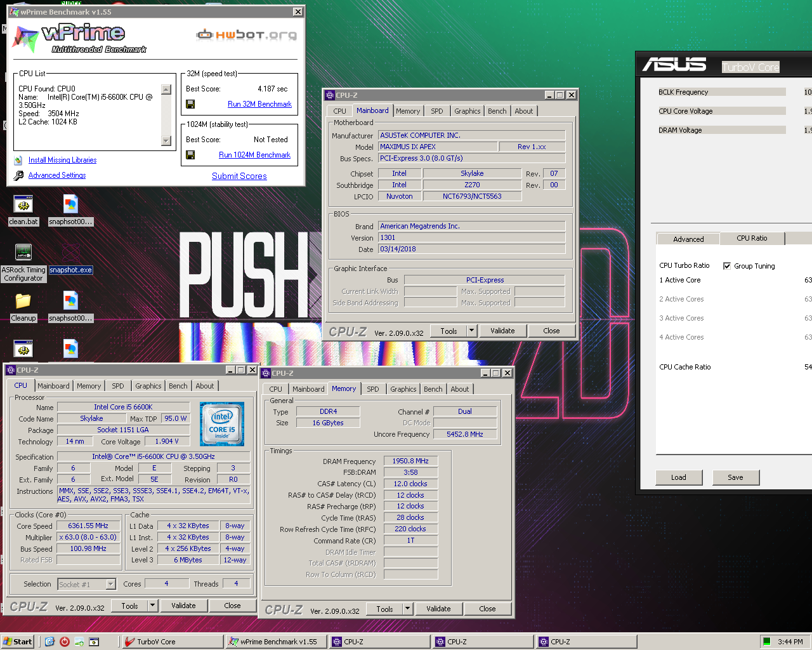812x650 pixels.
Task: Select the Cleanup folder on the desktop
Action: coord(23,307)
